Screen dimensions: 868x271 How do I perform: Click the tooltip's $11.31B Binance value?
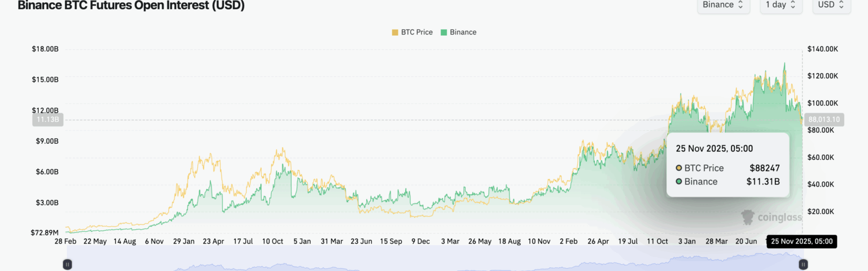click(763, 182)
